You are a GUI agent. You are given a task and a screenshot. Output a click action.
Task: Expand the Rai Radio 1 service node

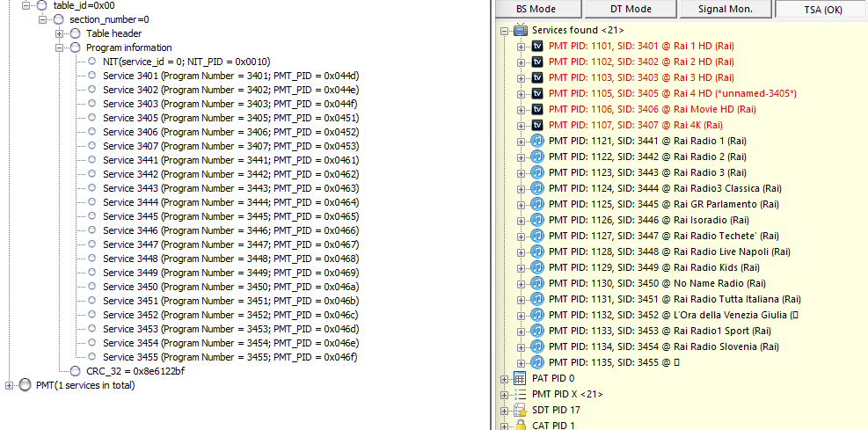tap(521, 142)
